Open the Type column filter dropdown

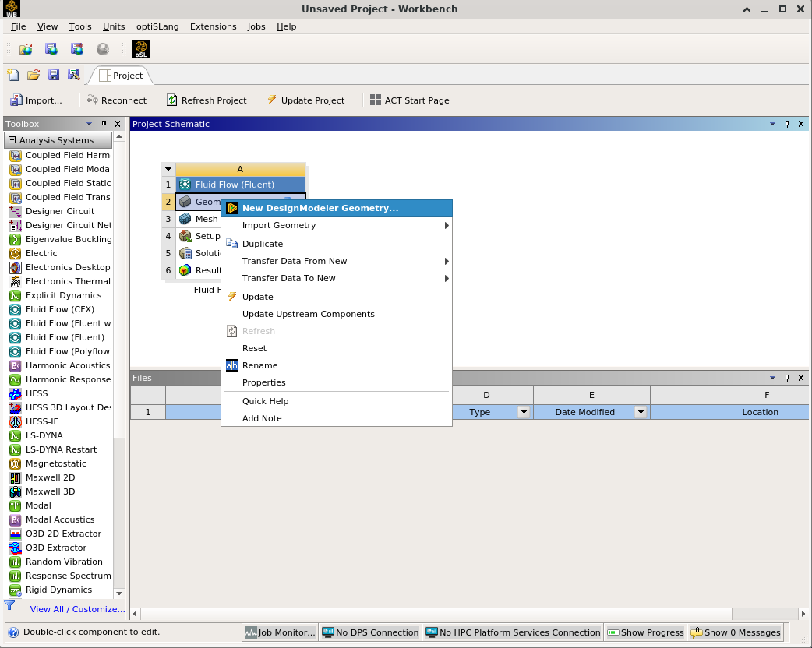(x=524, y=412)
